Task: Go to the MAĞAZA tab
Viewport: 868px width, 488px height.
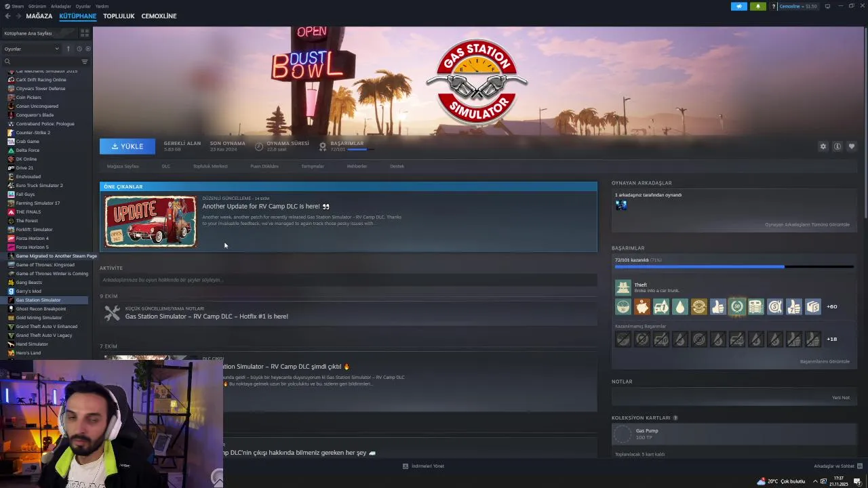Action: click(39, 16)
